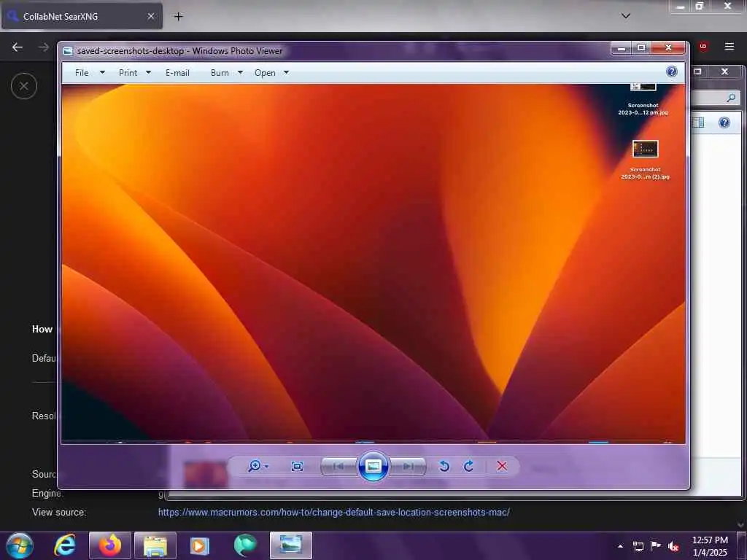
Task: Select the Photo Viewer taskbar button
Action: pos(291,545)
